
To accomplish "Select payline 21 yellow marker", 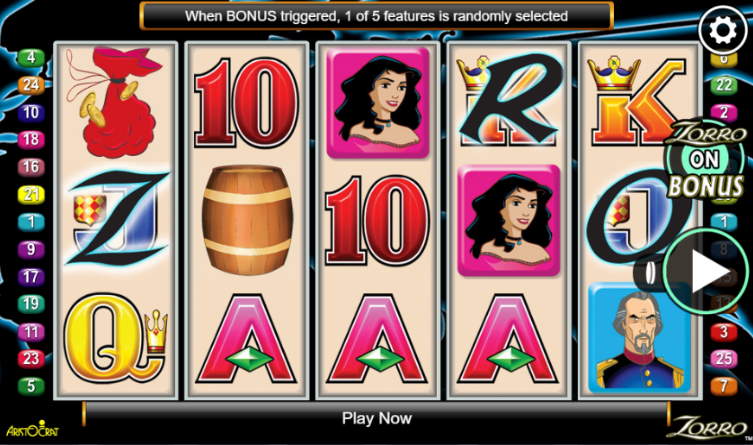I will 31,194.
